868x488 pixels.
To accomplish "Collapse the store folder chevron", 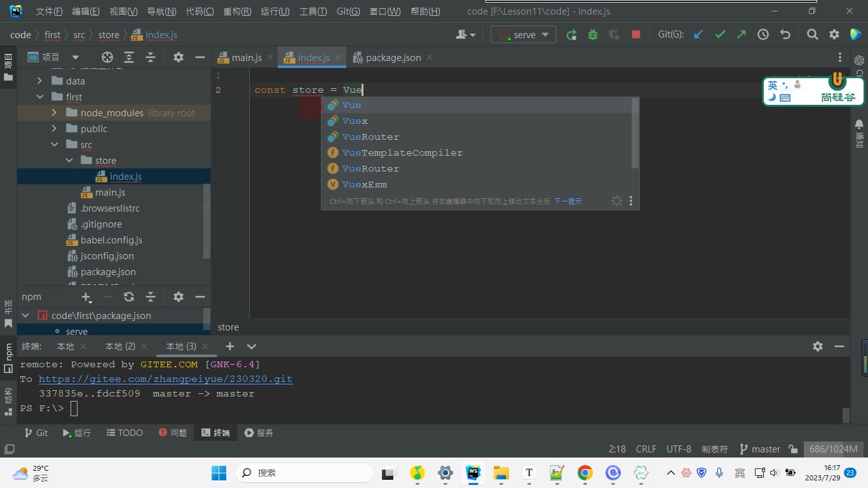I will pyautogui.click(x=69, y=160).
